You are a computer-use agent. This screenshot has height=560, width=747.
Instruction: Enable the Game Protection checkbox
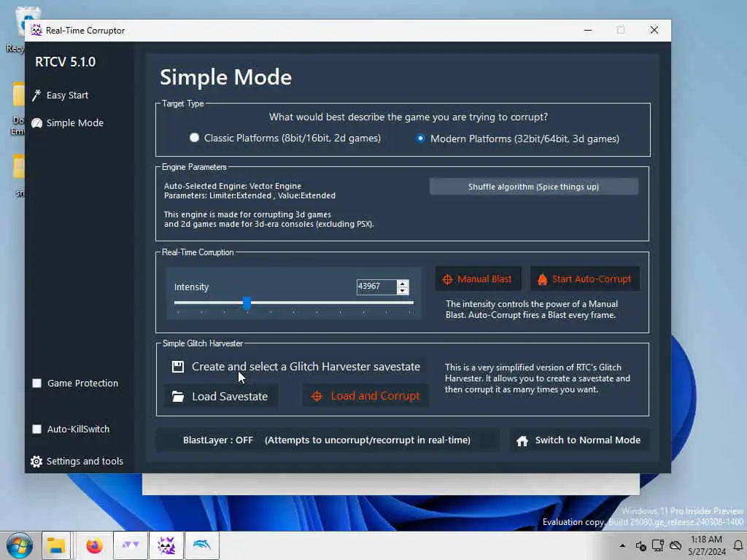(36, 384)
